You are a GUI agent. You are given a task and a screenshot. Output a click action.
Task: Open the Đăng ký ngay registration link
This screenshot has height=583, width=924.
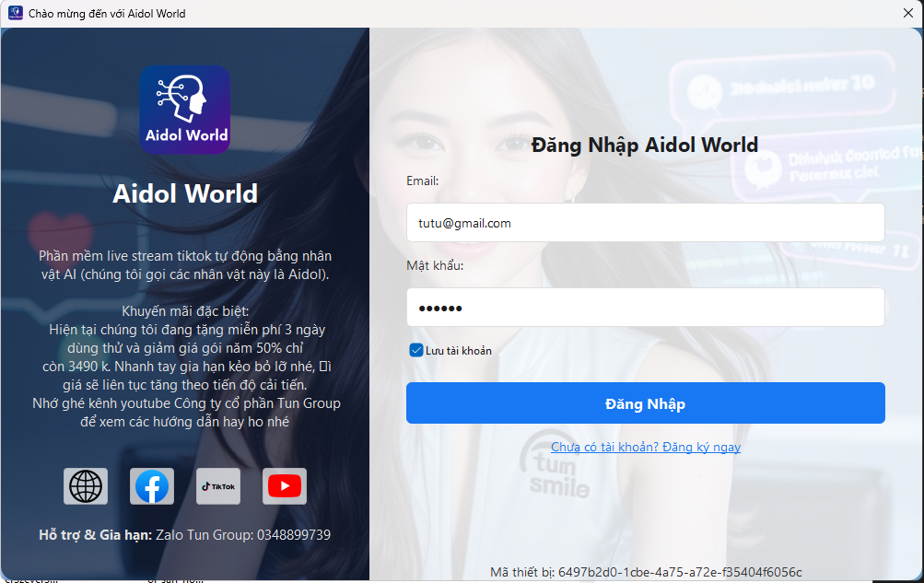(645, 447)
